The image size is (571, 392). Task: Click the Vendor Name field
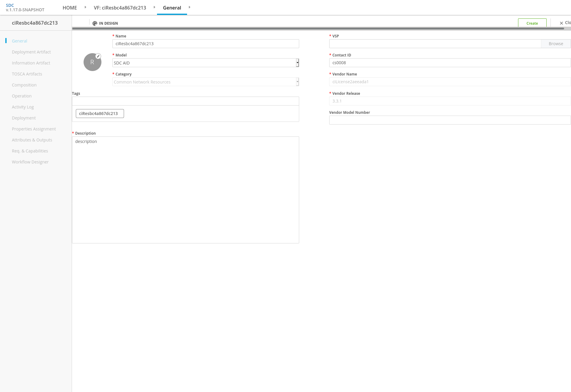coord(450,82)
